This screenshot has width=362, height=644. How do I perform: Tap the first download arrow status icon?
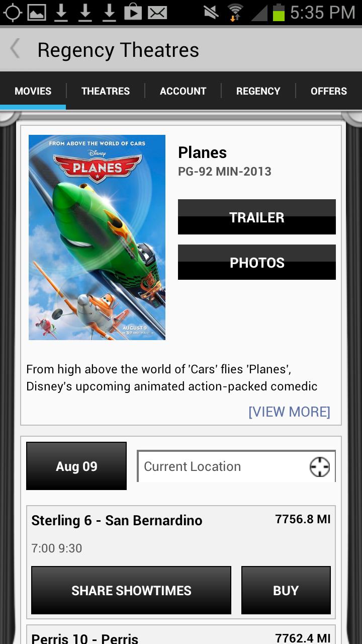61,12
